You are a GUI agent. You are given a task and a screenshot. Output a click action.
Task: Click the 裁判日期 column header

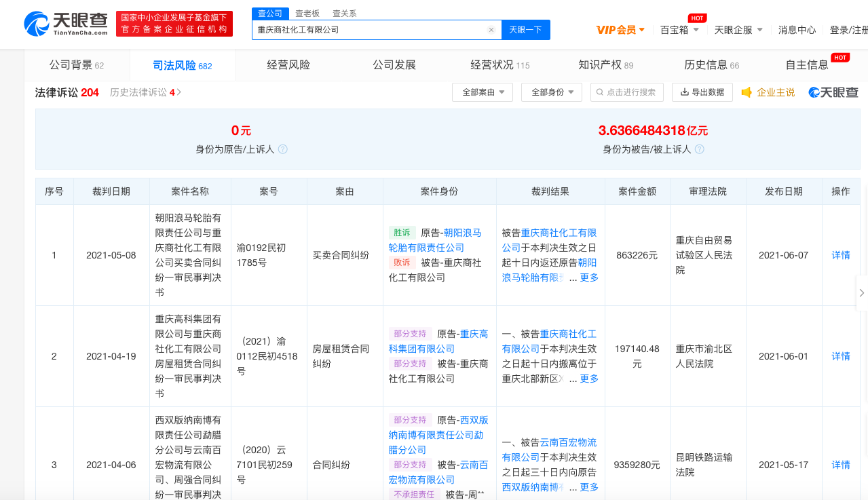pos(111,191)
